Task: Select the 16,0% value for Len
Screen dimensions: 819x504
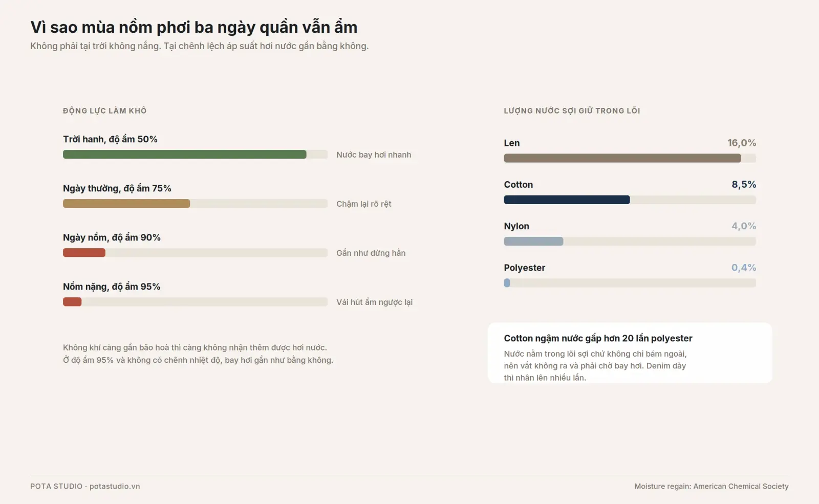Action: [x=742, y=143]
